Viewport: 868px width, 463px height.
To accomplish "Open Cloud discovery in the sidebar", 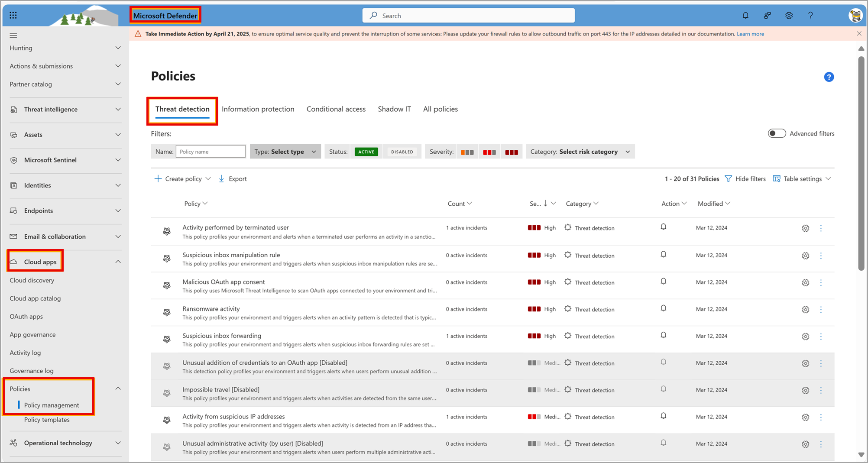I will (32, 280).
